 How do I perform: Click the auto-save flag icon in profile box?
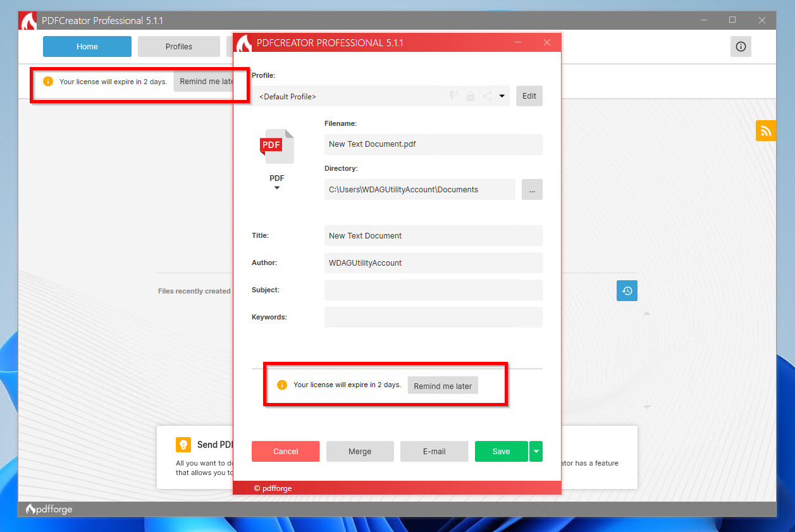coord(453,96)
